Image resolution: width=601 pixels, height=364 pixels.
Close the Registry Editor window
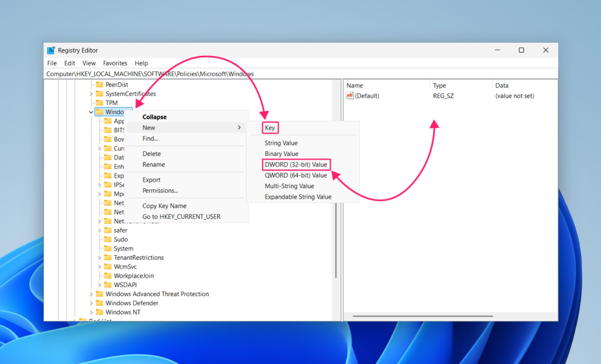[546, 50]
